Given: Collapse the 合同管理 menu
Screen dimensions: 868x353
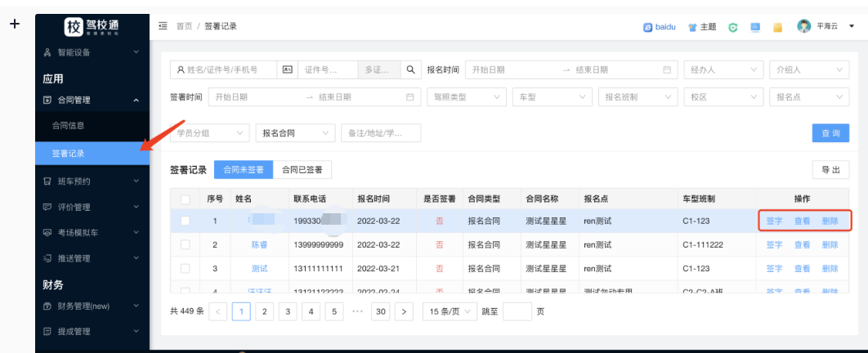Looking at the screenshot, I should 136,101.
